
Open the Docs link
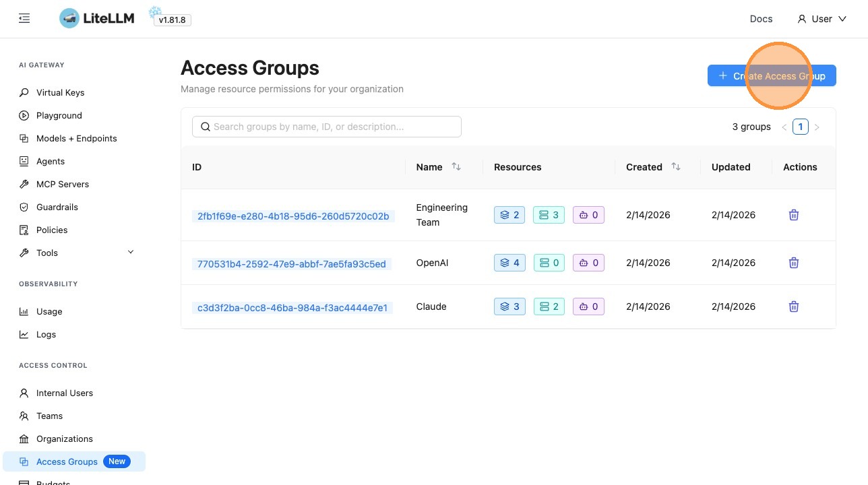[761, 19]
